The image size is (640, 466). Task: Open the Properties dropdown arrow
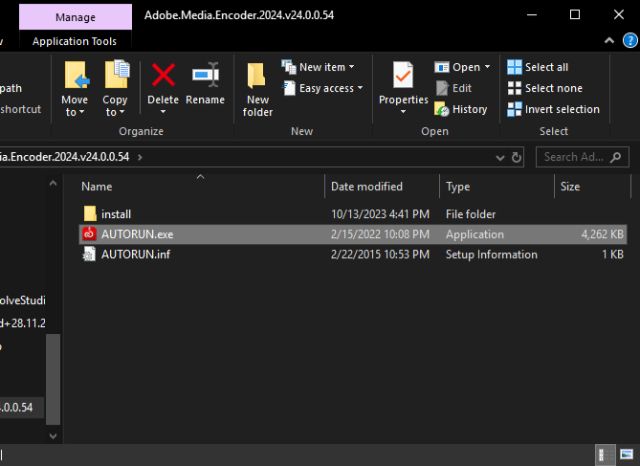[403, 112]
